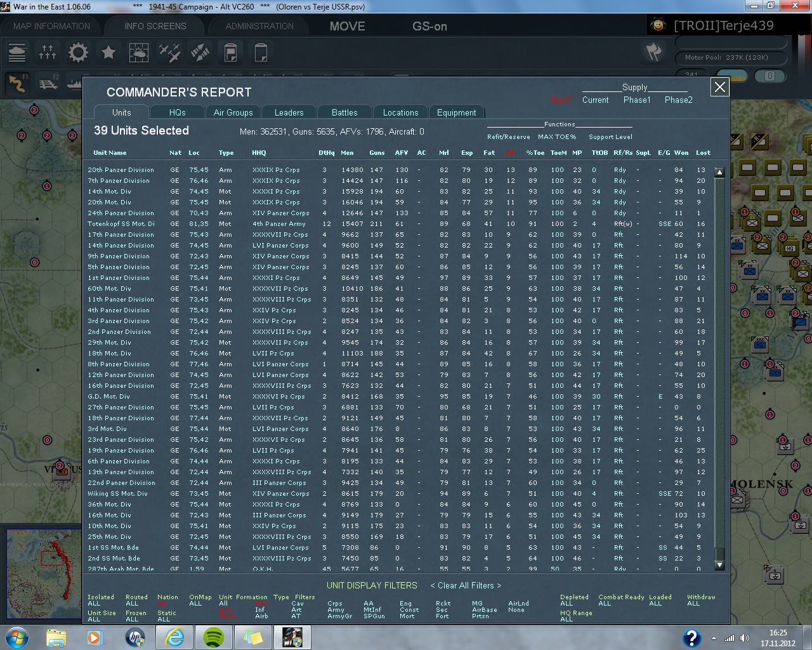Select Phase2 supply option

[x=679, y=100]
